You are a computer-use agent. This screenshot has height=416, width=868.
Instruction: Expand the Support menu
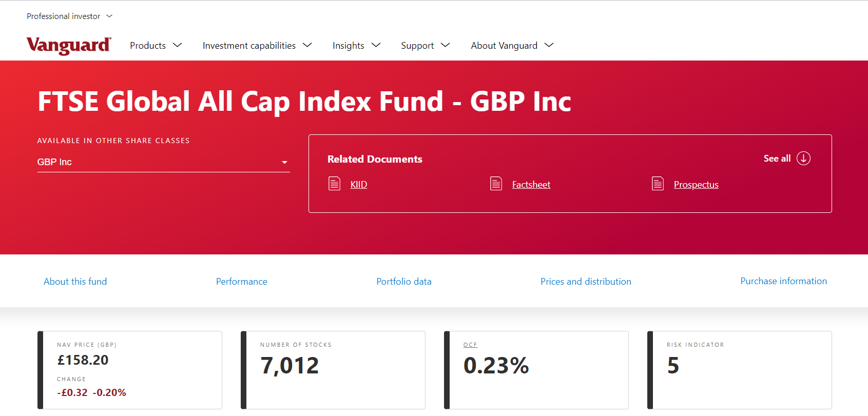click(425, 46)
